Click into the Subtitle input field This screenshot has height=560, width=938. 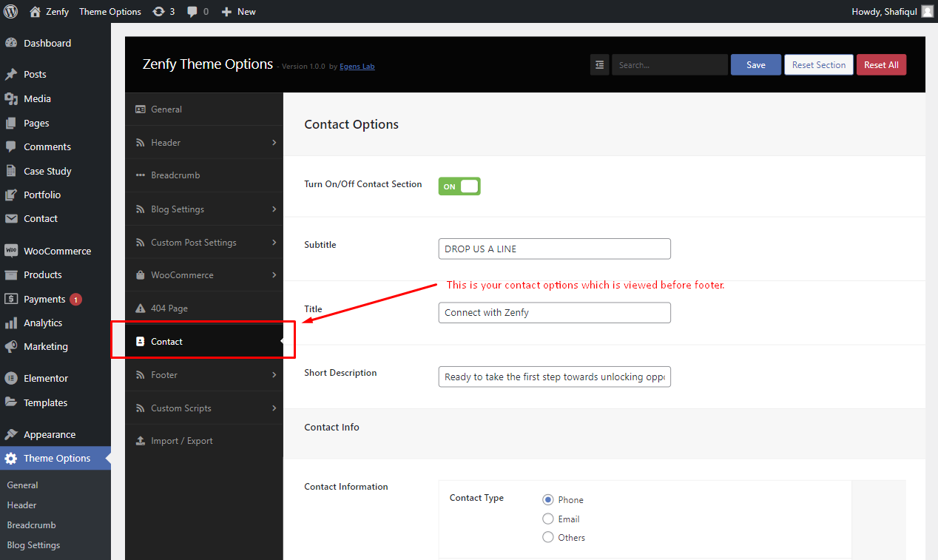click(555, 249)
